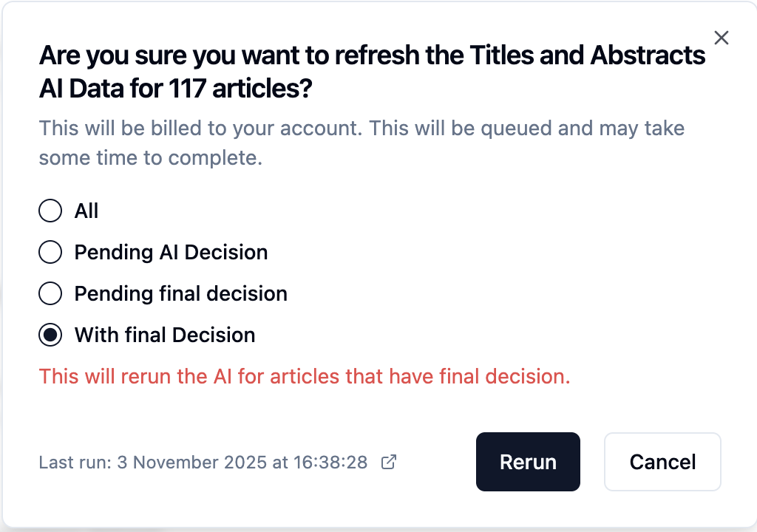The width and height of the screenshot is (757, 532).
Task: Click the With final Decision radio circle
Action: tap(50, 335)
